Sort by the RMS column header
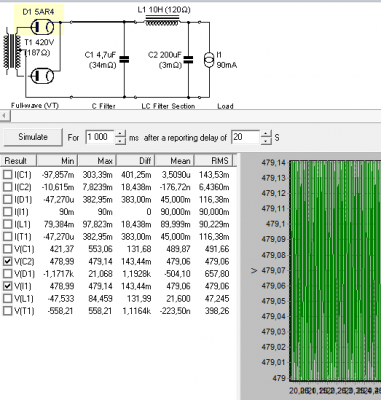 (215, 160)
